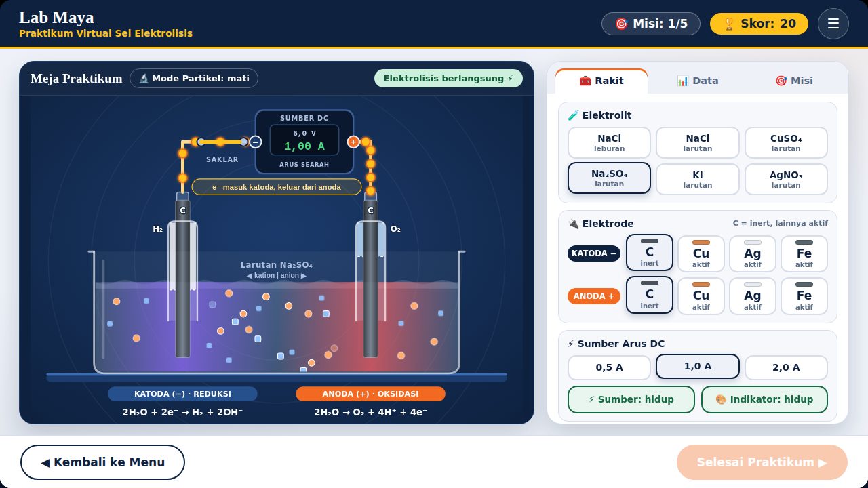Select KI larutan electrolyte
This screenshot has width=868, height=488.
698,179
